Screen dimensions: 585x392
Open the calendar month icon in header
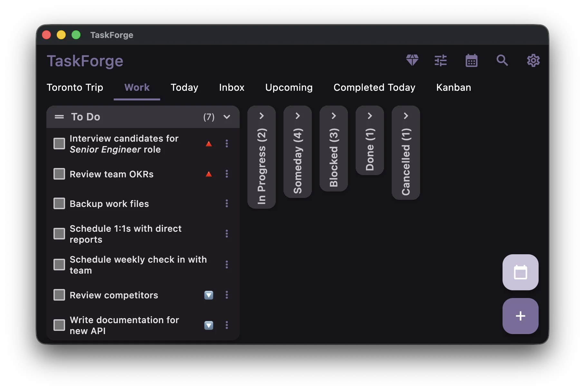coord(471,60)
